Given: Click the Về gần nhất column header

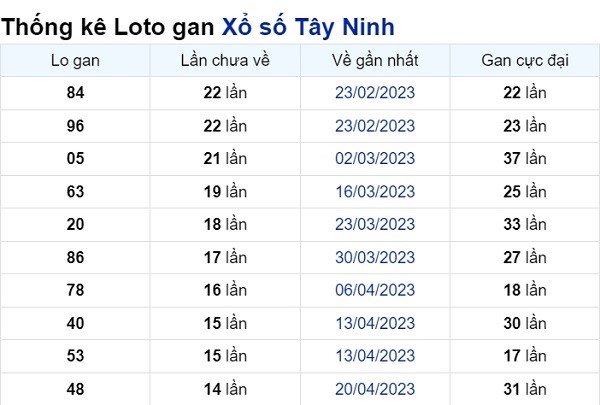Looking at the screenshot, I should coord(375,60).
